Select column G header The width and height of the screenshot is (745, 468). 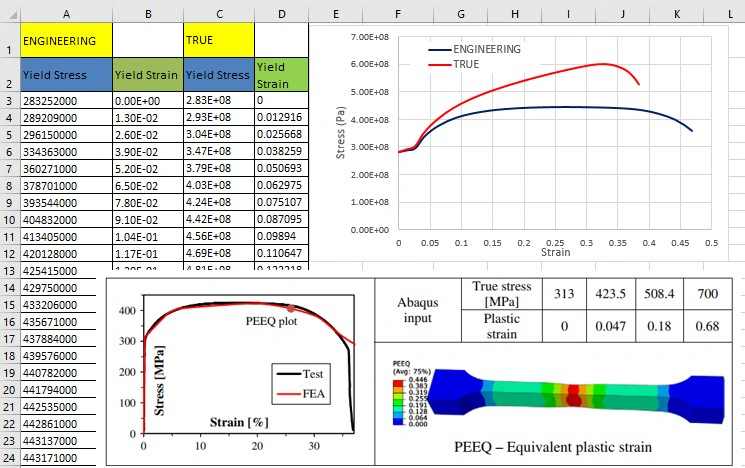click(460, 15)
